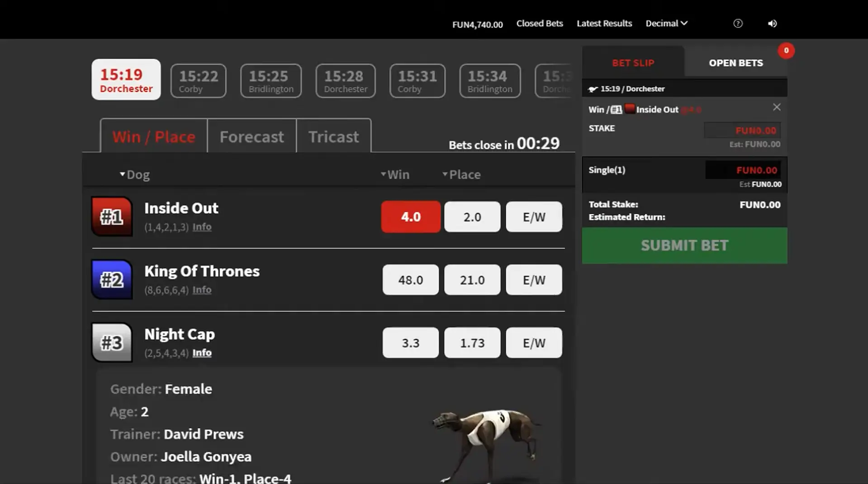Screen dimensions: 868x484
Task: Click the red notification badge on Open Bets
Action: pyautogui.click(x=786, y=50)
